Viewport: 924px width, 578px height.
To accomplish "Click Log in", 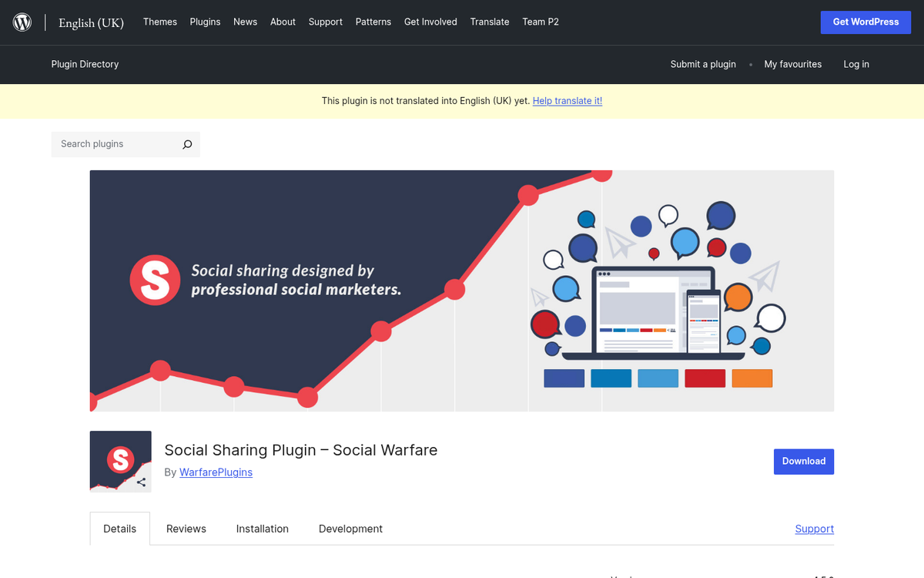I will click(x=856, y=65).
